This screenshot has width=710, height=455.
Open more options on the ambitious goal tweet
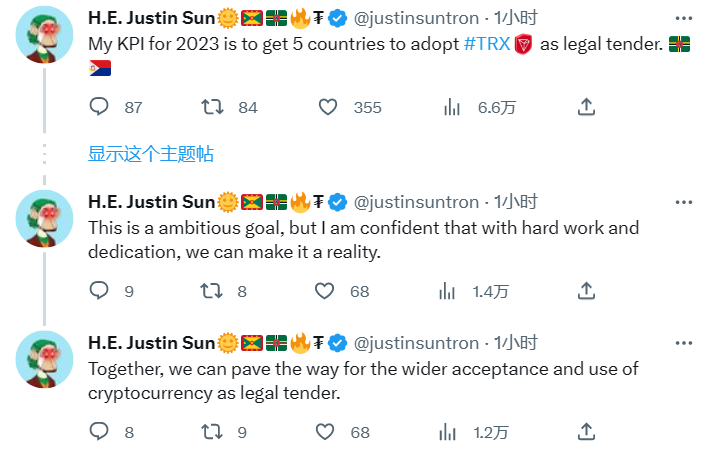pos(682,201)
